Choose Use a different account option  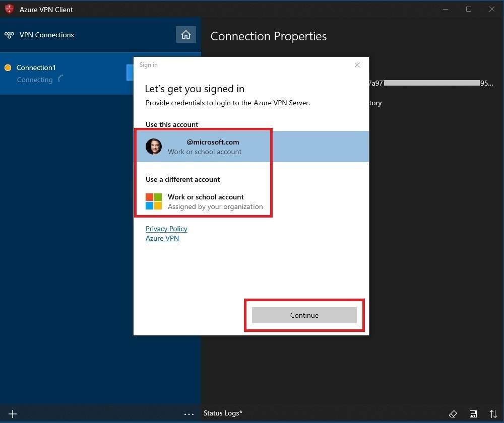tap(182, 179)
